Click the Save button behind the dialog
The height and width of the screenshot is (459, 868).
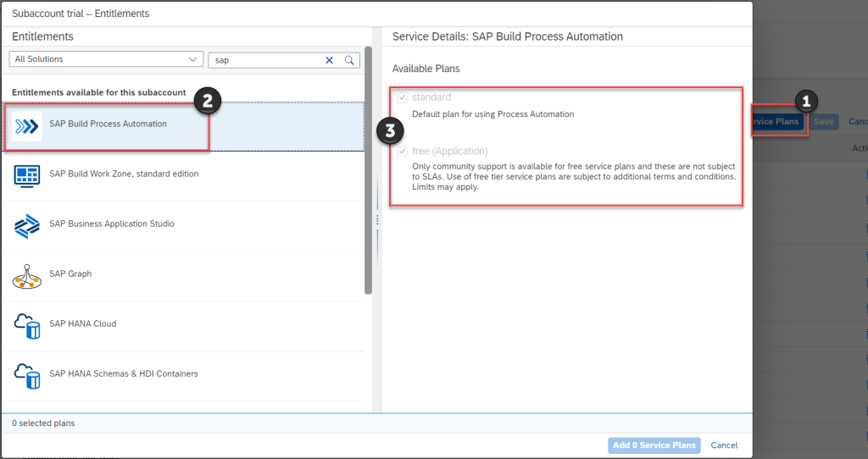tap(823, 122)
